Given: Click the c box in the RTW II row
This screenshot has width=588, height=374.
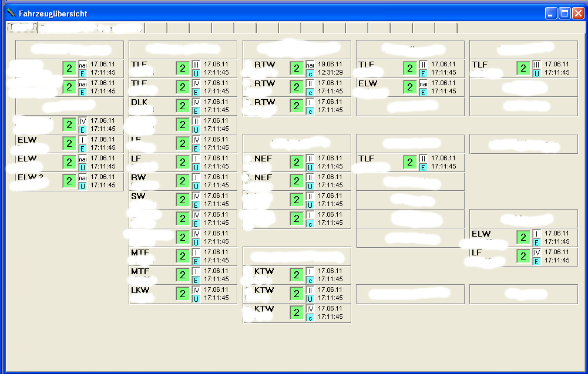Looking at the screenshot, I should (x=310, y=92).
